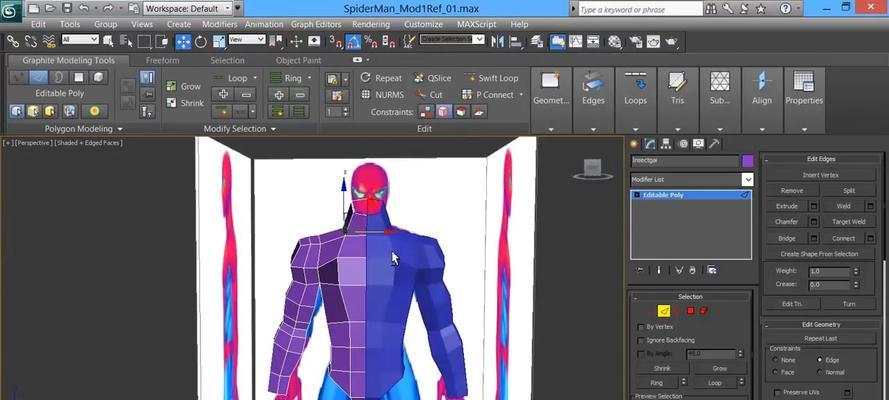889x400 pixels.
Task: Open the Loop options dropdown arrow
Action: pyautogui.click(x=255, y=78)
